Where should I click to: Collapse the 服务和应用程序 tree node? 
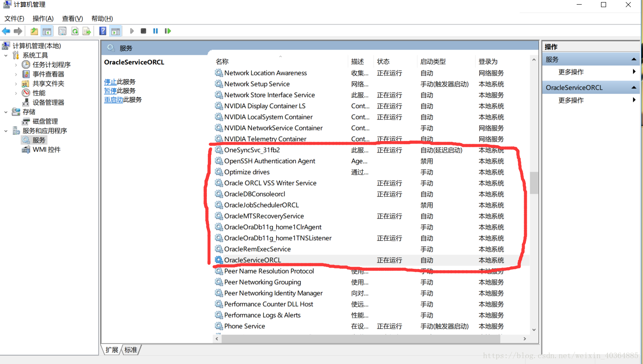point(6,131)
